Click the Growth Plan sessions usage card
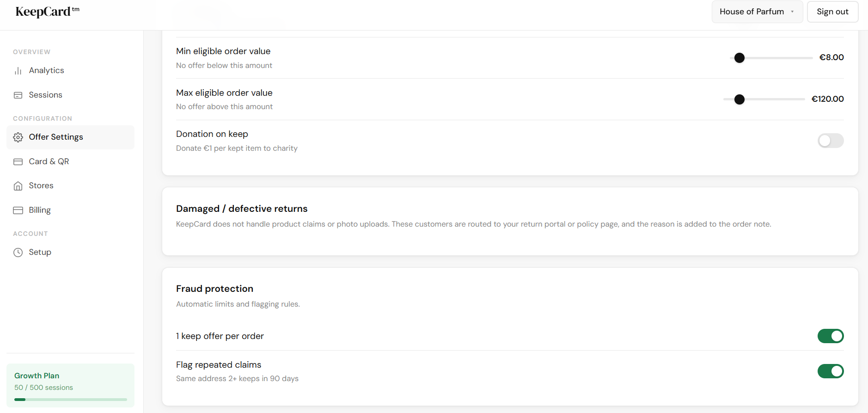868x413 pixels. point(70,385)
